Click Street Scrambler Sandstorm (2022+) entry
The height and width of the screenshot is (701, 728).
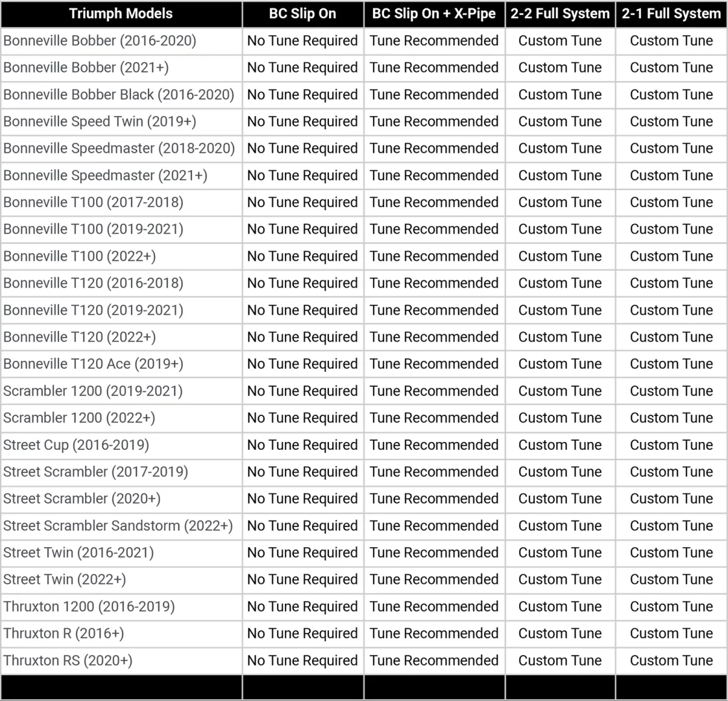coord(118,526)
